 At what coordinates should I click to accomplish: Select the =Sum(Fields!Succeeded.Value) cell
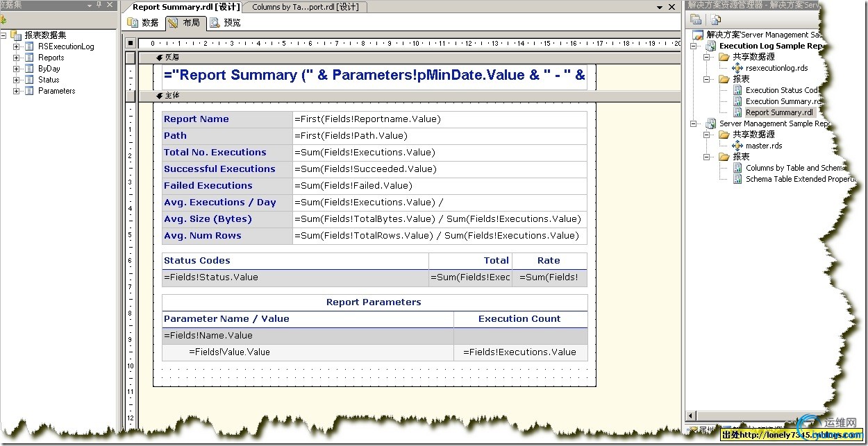440,169
